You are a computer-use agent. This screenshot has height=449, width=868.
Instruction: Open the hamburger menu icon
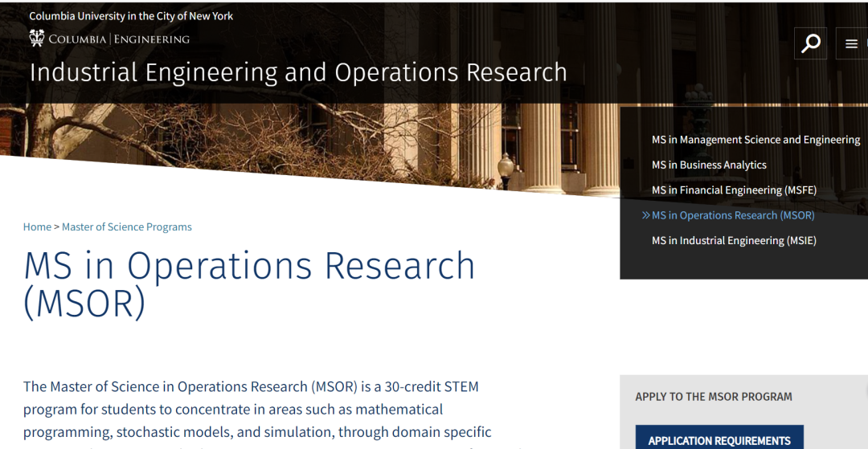coord(852,43)
